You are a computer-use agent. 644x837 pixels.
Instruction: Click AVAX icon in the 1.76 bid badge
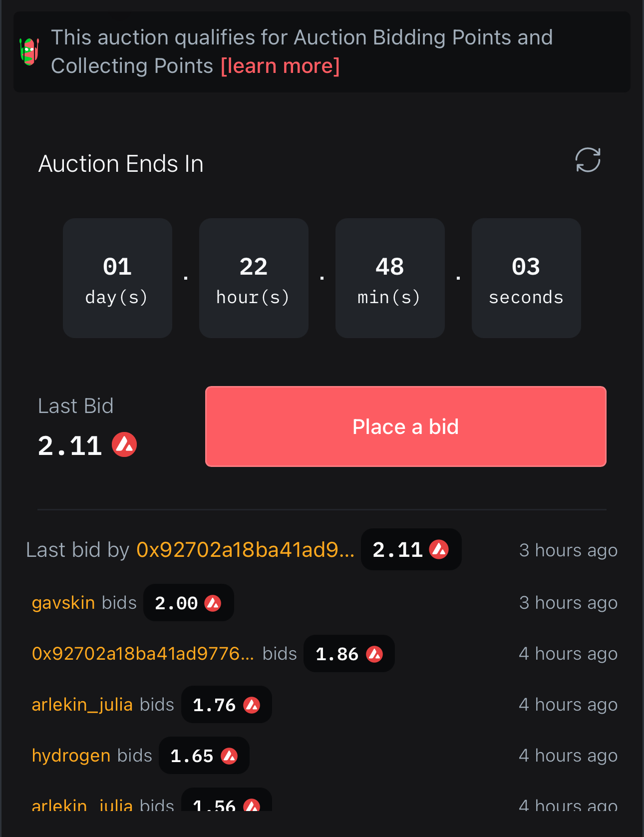pos(252,705)
